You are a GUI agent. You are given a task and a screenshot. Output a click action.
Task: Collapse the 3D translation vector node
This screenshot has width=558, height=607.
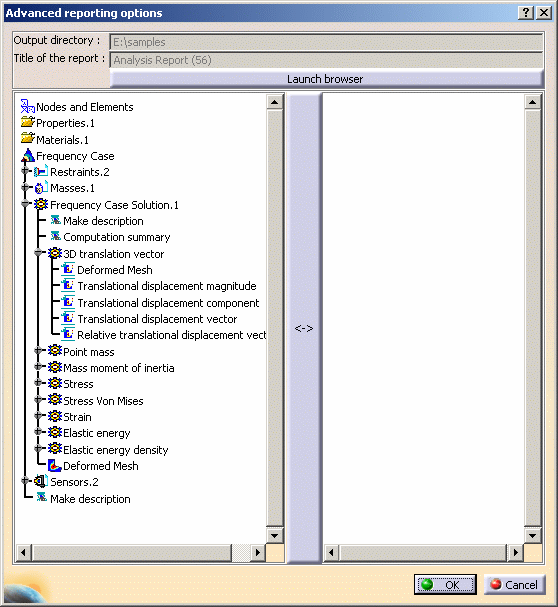(x=38, y=252)
